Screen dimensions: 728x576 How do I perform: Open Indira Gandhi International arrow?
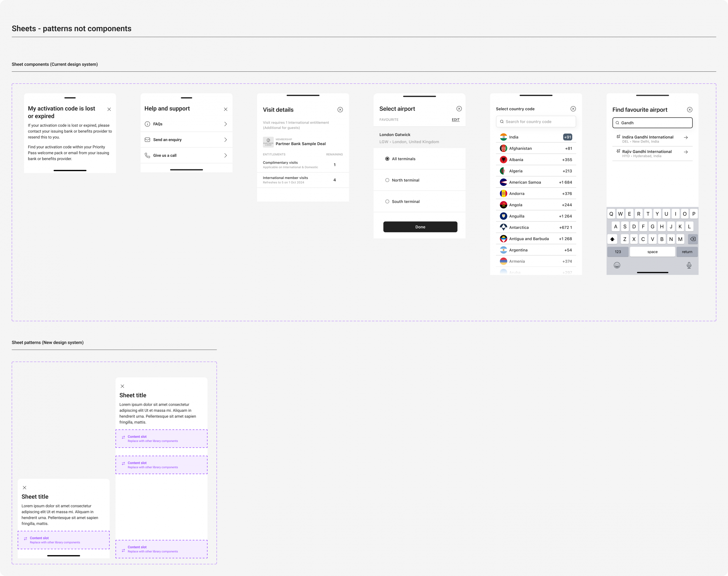[x=686, y=137]
